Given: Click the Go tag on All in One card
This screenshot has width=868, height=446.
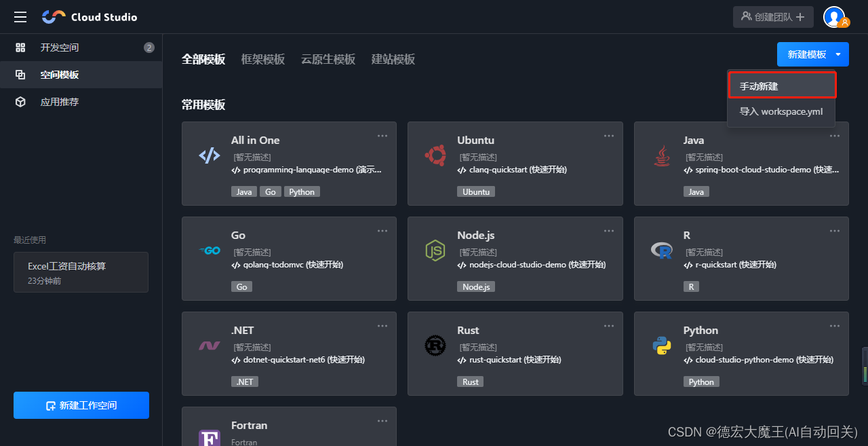Looking at the screenshot, I should 270,191.
